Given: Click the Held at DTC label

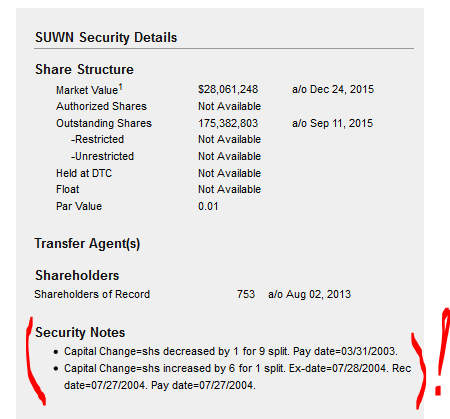Looking at the screenshot, I should [84, 173].
